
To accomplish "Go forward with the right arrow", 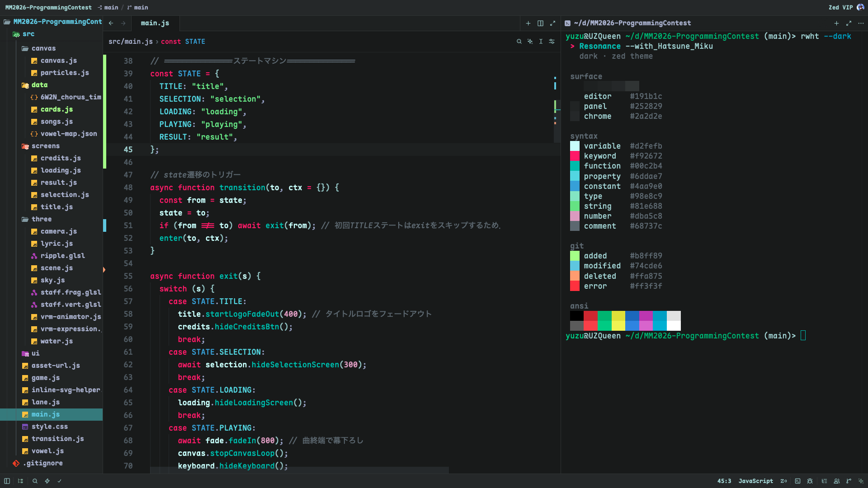I will coord(123,23).
